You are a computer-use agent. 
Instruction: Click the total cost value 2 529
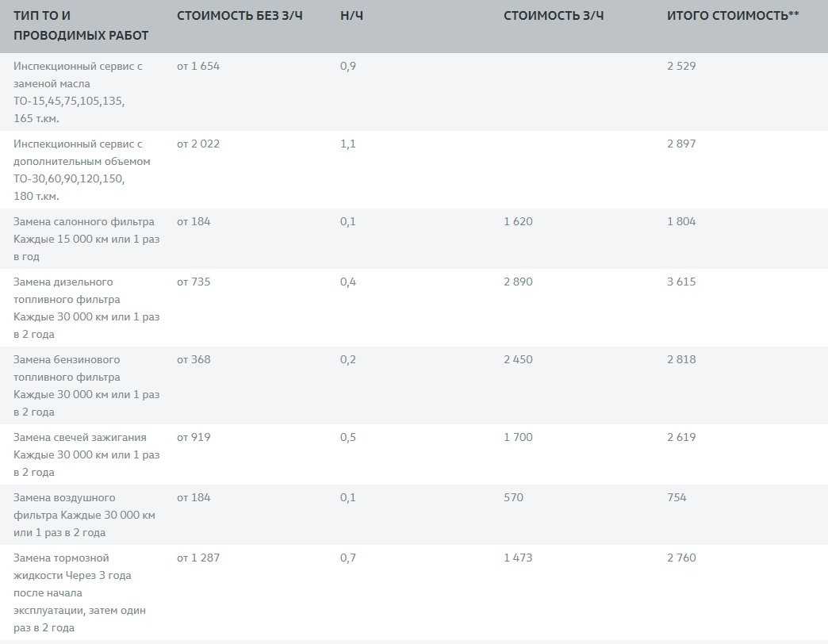tap(681, 67)
